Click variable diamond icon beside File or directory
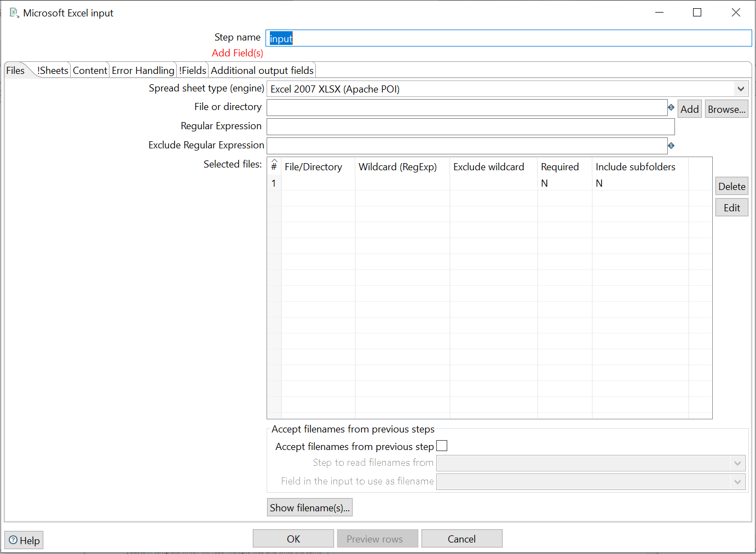Viewport: 756px width, 554px height. point(671,107)
